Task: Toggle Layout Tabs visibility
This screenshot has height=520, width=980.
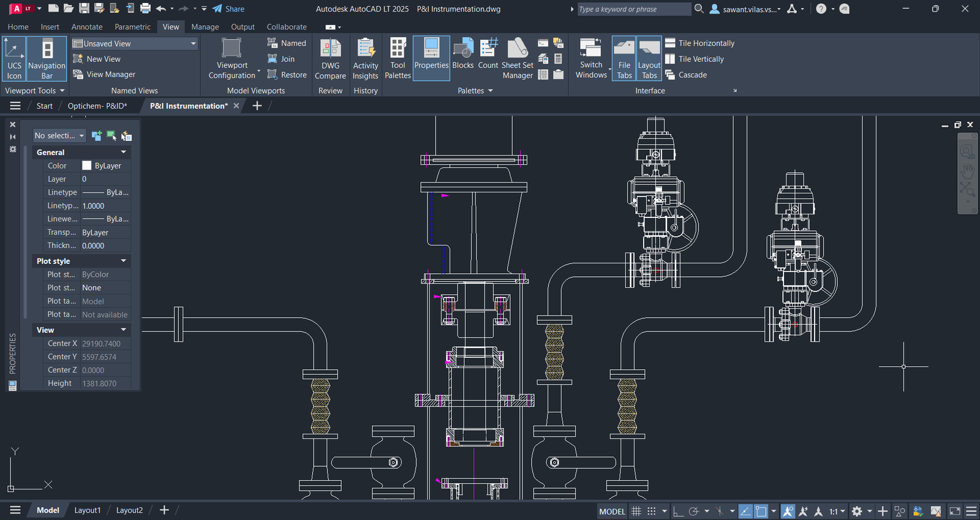Action: pos(649,59)
